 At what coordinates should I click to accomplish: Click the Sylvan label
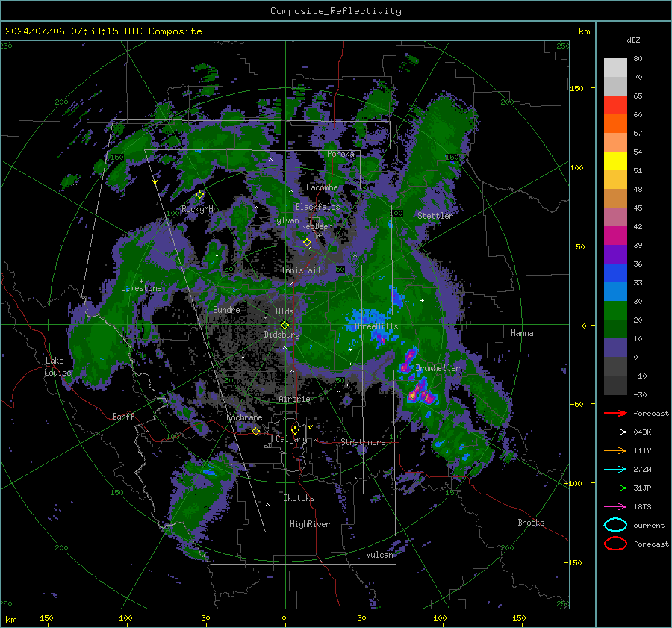point(285,220)
